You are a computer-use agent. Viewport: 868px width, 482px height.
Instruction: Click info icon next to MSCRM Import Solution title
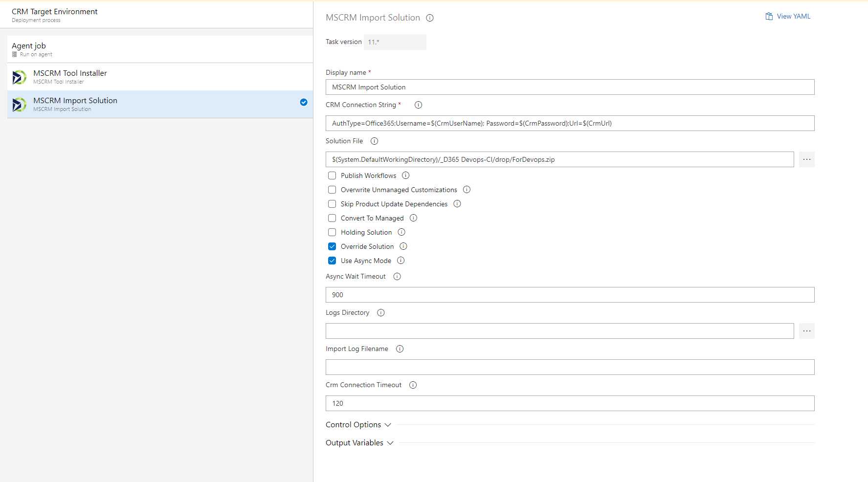430,18
